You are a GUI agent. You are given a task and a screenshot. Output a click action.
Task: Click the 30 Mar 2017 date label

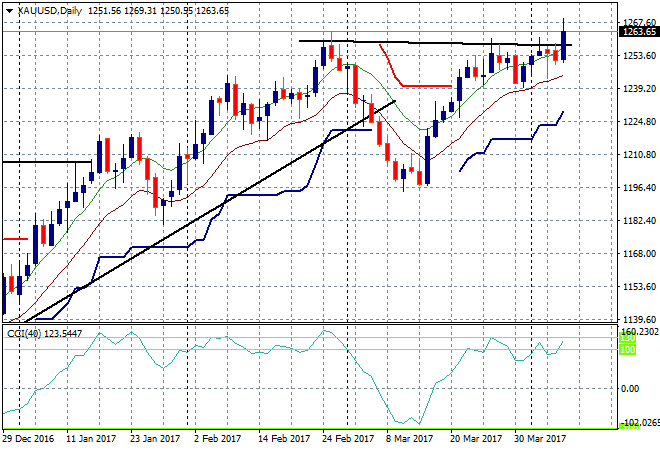point(540,439)
